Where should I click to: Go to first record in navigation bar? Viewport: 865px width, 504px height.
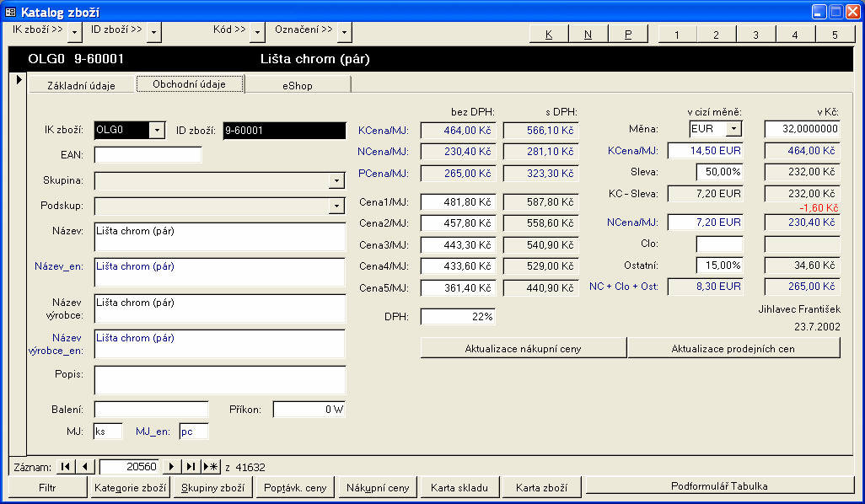pyautogui.click(x=66, y=467)
